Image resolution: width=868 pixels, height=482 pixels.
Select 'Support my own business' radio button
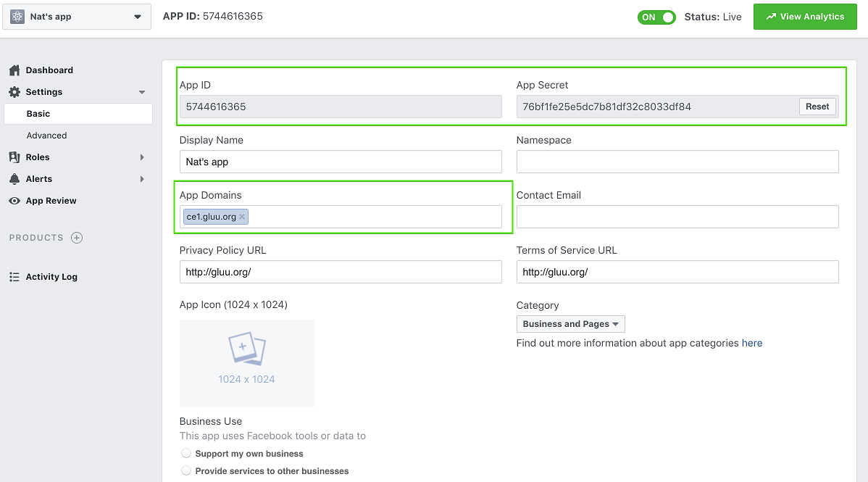coord(186,453)
